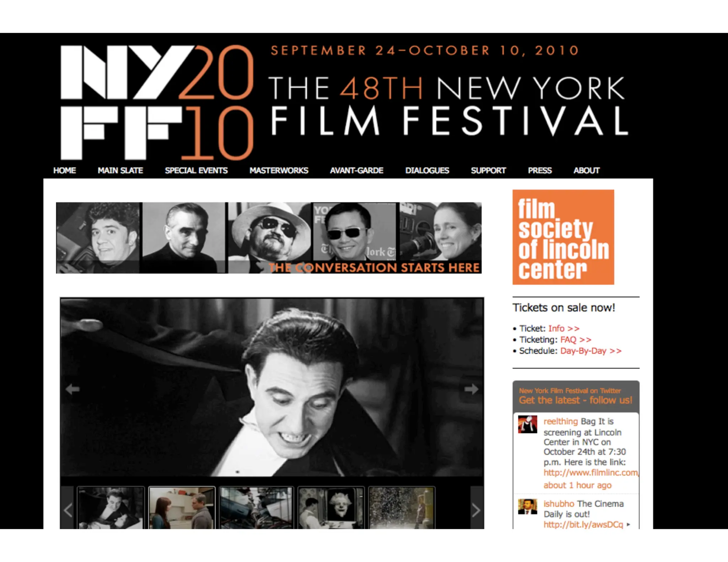The width and height of the screenshot is (728, 562).
Task: Click reelthing's Twitter avatar
Action: tap(528, 424)
